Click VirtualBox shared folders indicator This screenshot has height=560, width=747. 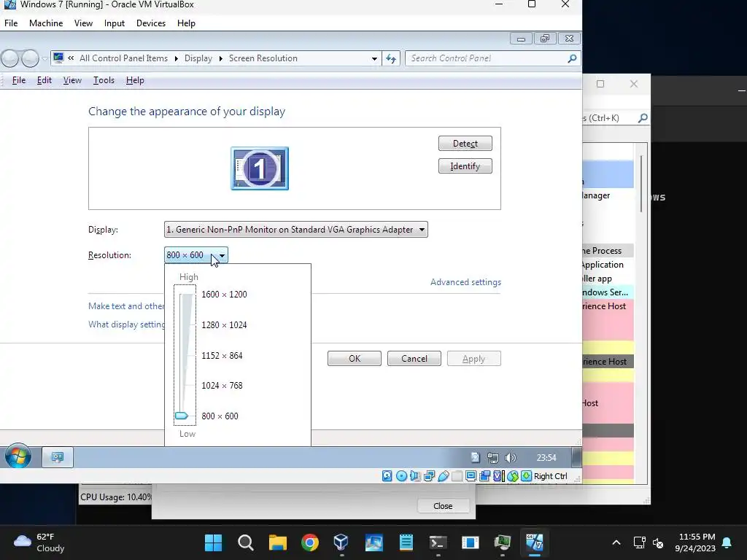click(x=457, y=475)
